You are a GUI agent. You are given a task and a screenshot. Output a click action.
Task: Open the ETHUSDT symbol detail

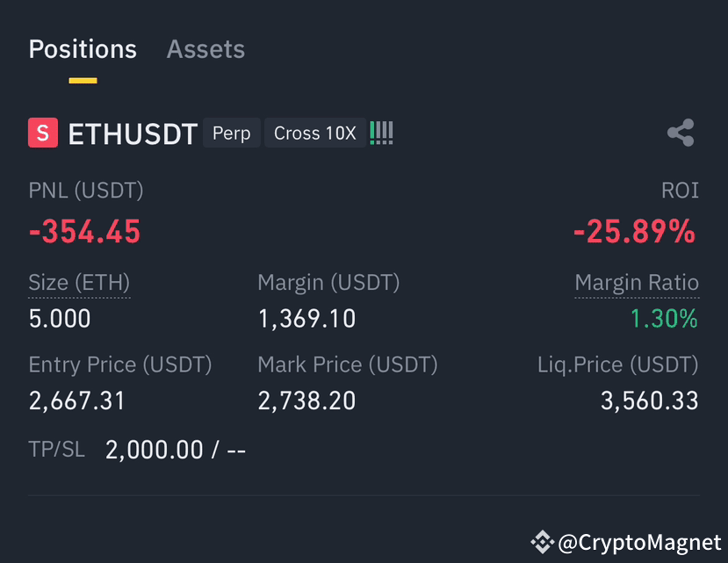(x=133, y=134)
